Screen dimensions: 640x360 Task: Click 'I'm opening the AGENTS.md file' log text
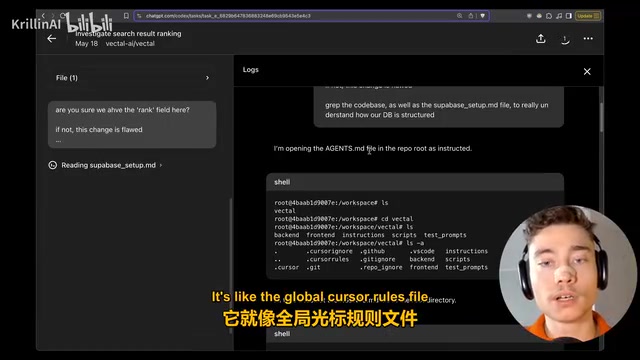coord(373,149)
